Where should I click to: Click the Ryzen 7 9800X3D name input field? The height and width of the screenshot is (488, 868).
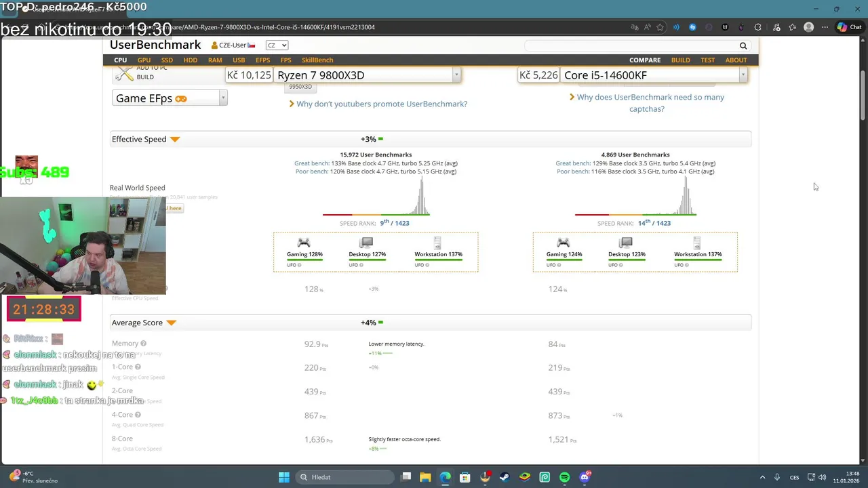[x=363, y=75]
